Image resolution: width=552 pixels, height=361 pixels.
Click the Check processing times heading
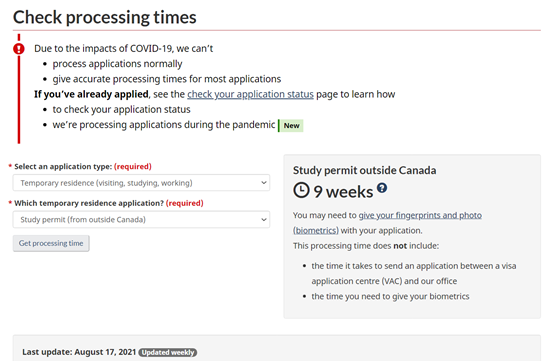point(105,17)
